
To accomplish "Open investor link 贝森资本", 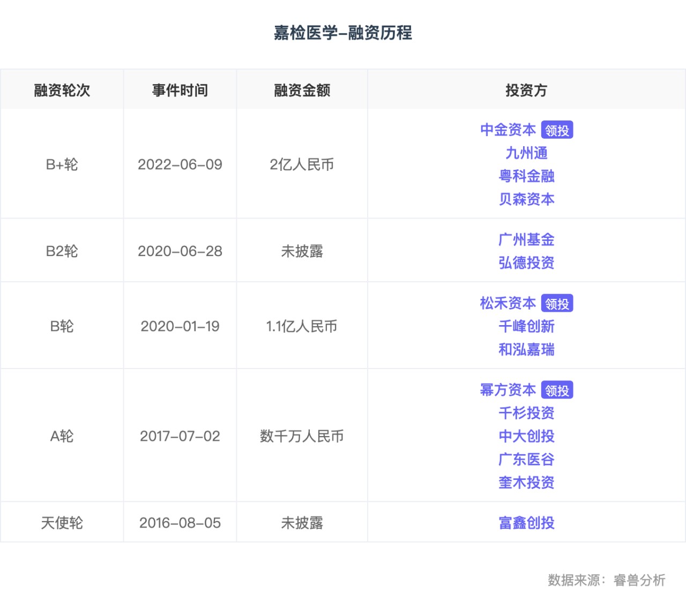I will pyautogui.click(x=527, y=199).
